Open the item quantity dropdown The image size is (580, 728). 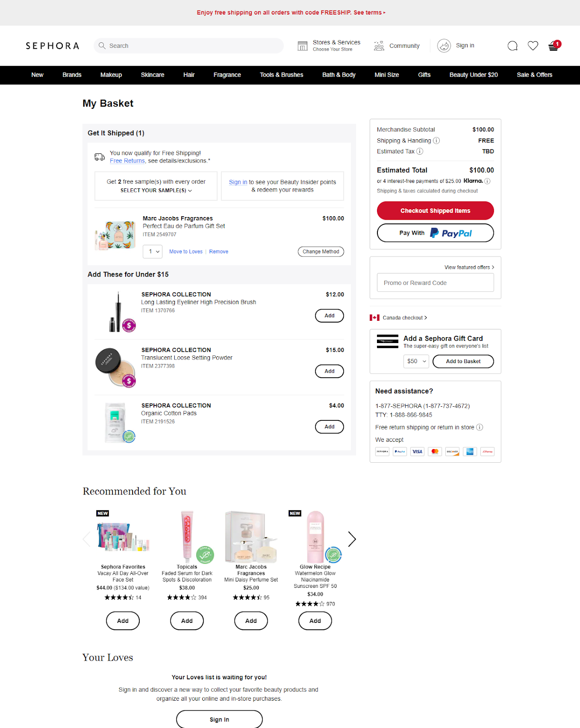click(x=153, y=252)
